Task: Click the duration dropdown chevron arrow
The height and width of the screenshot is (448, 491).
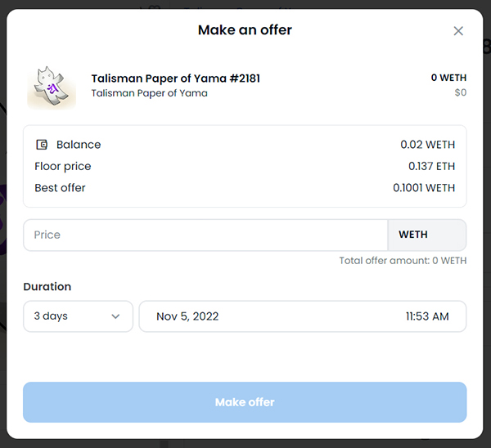Action: pyautogui.click(x=115, y=316)
